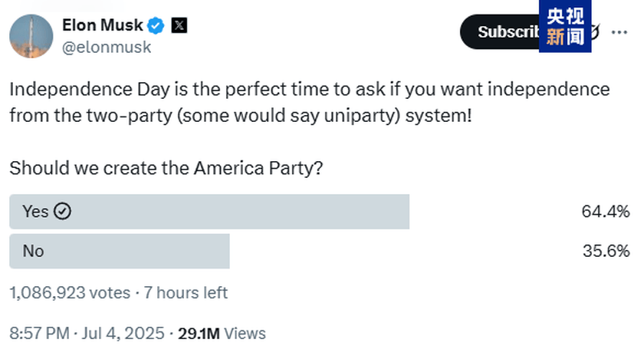This screenshot has width=644, height=362.
Task: Open the @elonmusk handle link
Action: coord(107,48)
